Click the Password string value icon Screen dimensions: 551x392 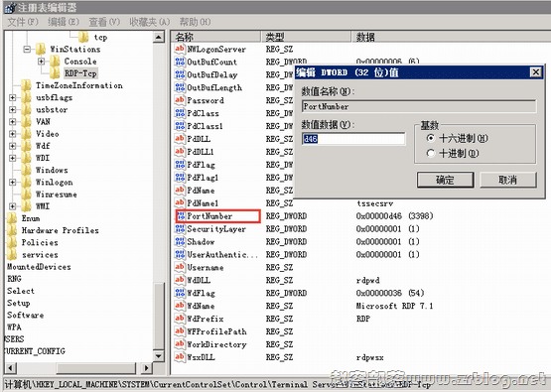pos(180,100)
